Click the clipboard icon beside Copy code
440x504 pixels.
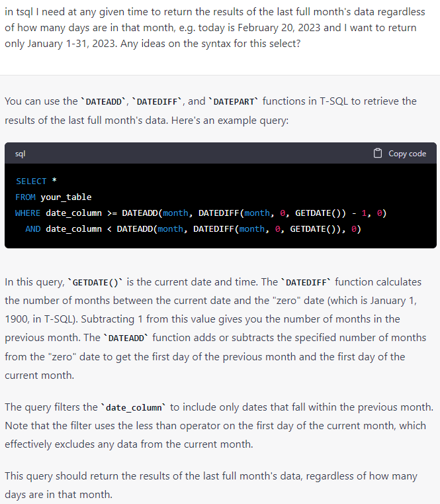(378, 154)
